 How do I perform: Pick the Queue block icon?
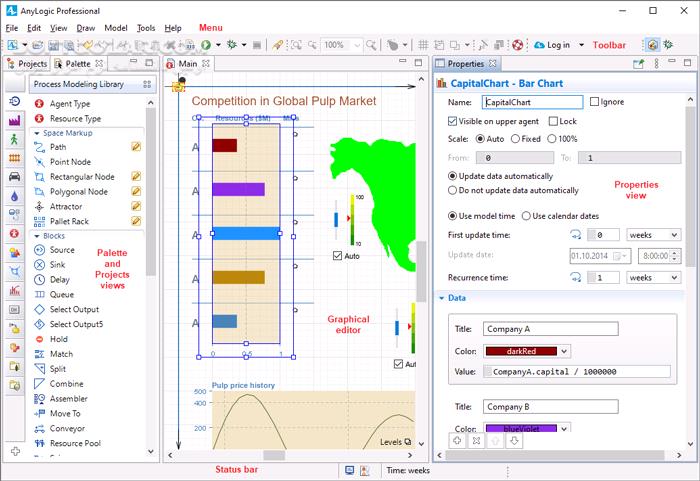point(39,295)
